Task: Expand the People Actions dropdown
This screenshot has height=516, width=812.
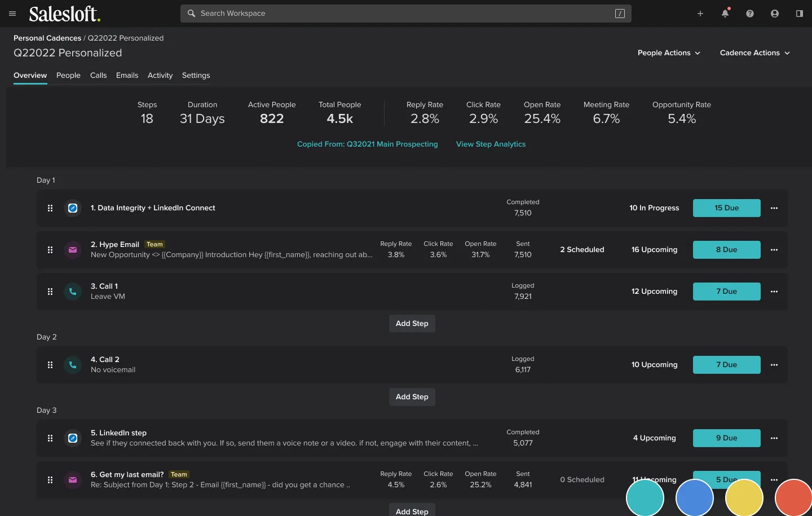Action: coord(669,53)
